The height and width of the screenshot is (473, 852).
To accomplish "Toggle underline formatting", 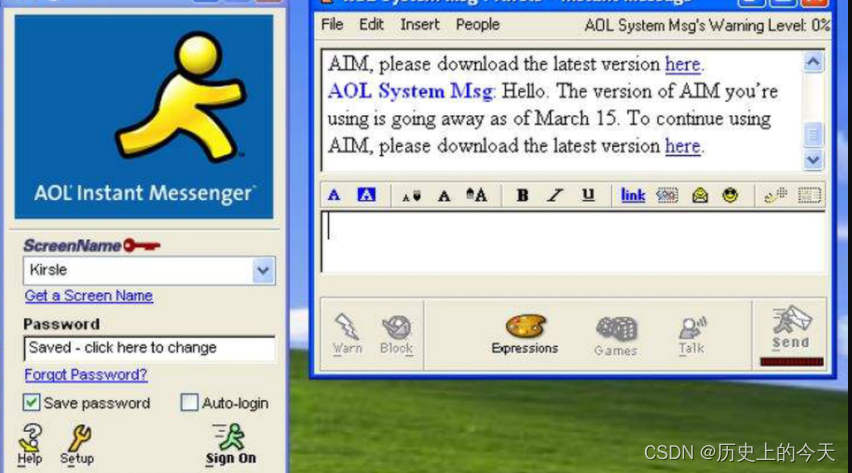I will pos(588,195).
